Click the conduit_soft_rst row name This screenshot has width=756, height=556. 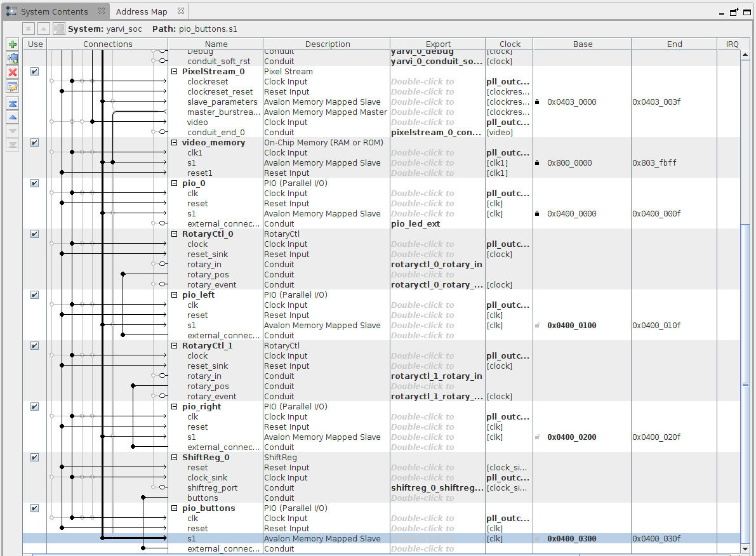click(218, 61)
